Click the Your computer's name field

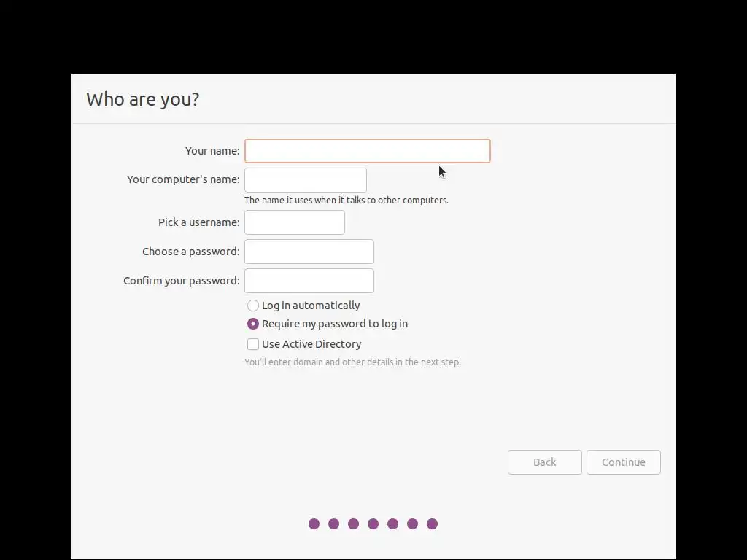pos(306,180)
